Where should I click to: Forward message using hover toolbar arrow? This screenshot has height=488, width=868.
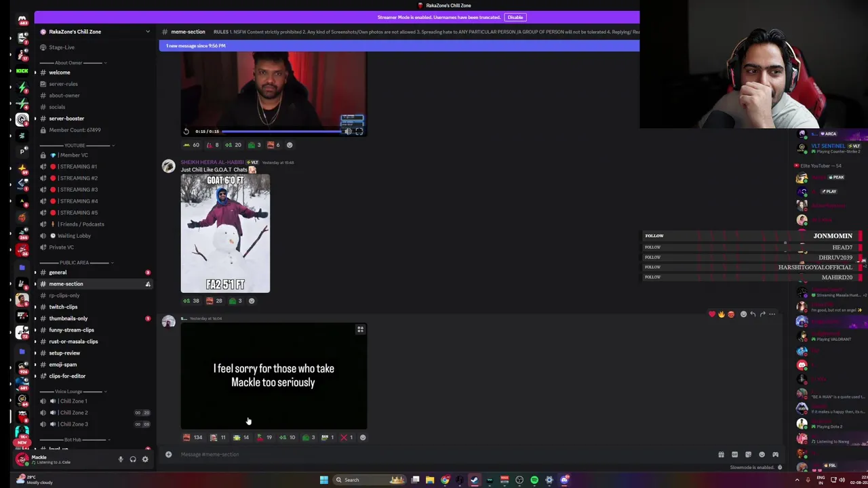(762, 314)
